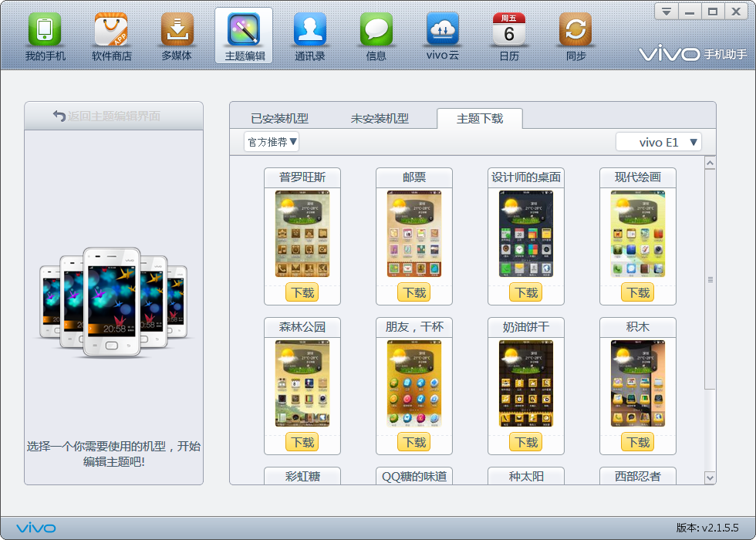Viewport: 756px width, 540px height.
Task: Open the 多媒体 multimedia icon
Action: [177, 31]
